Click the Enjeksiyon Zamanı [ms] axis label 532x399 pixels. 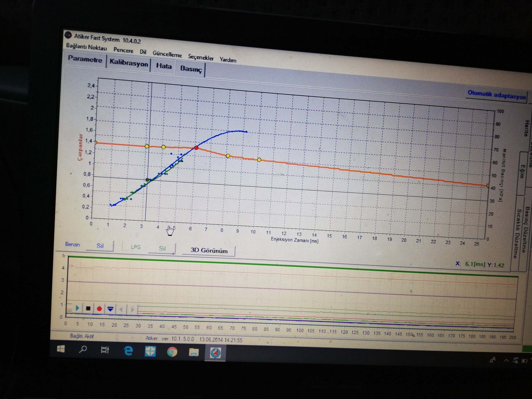click(294, 240)
